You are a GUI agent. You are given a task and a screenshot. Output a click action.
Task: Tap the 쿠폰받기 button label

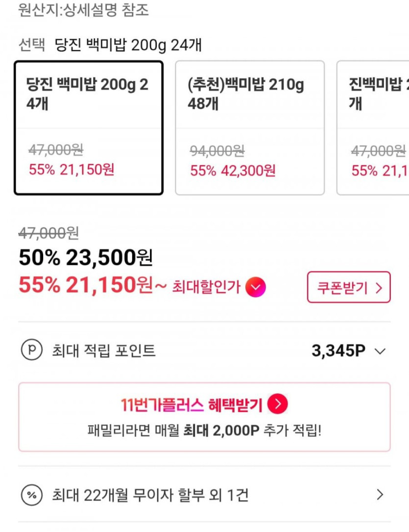pyautogui.click(x=342, y=288)
